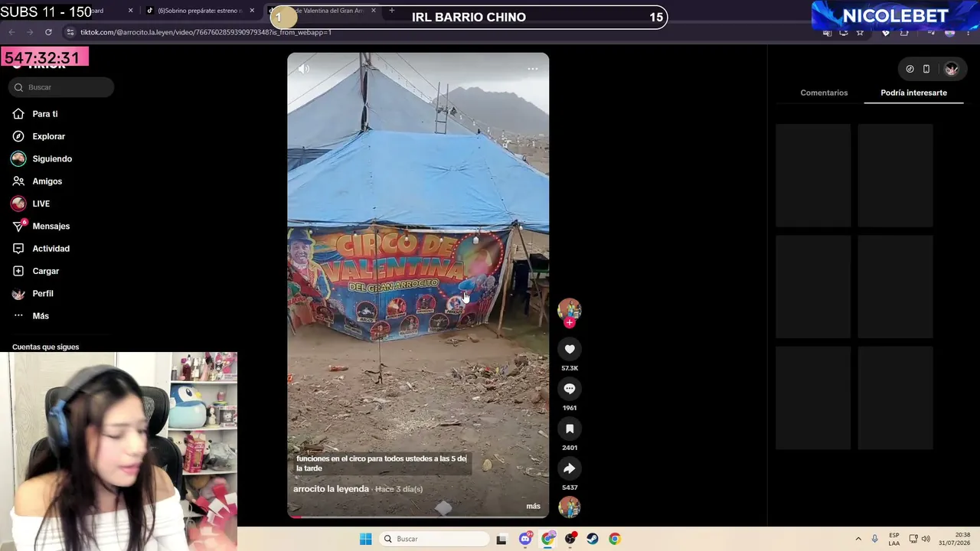Open the first suggested video placeholder

click(813, 176)
